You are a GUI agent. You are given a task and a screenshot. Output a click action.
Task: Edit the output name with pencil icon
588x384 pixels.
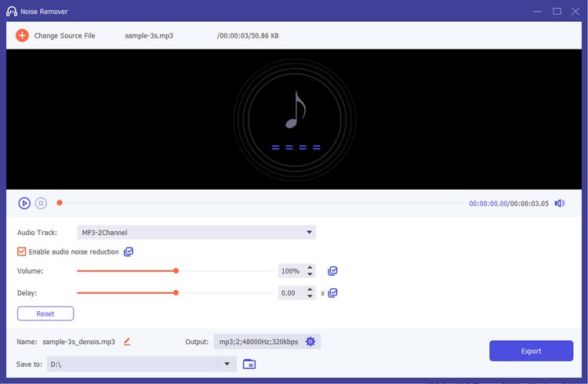point(127,342)
